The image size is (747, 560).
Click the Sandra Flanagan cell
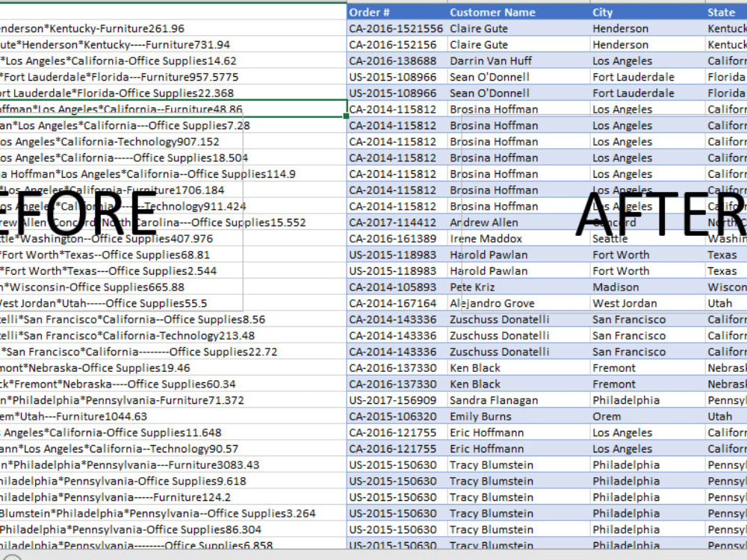[518, 400]
